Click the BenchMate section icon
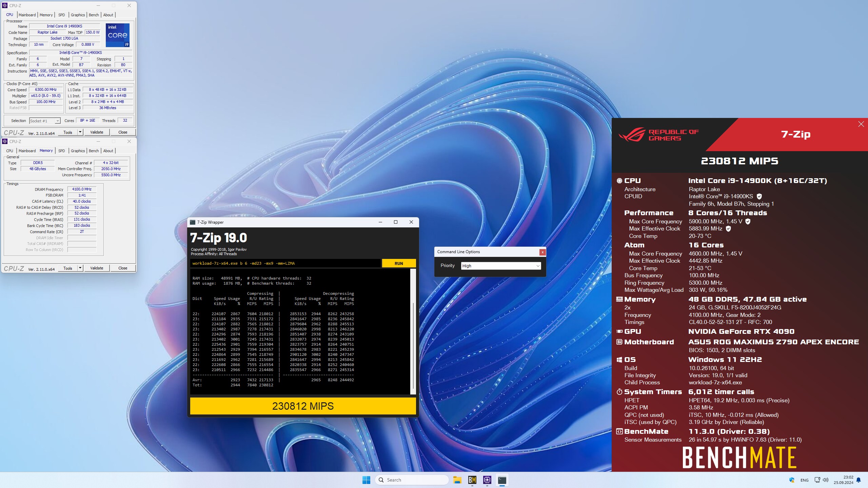868x488 pixels. tap(619, 431)
